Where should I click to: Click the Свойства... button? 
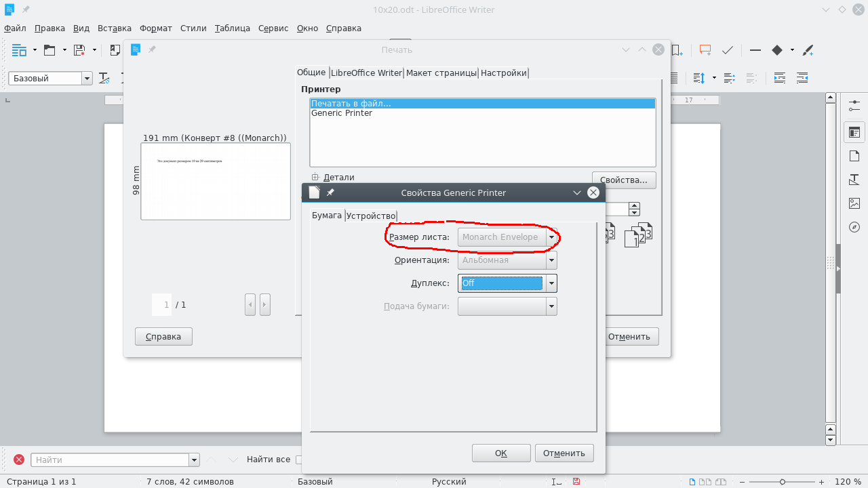(x=624, y=180)
